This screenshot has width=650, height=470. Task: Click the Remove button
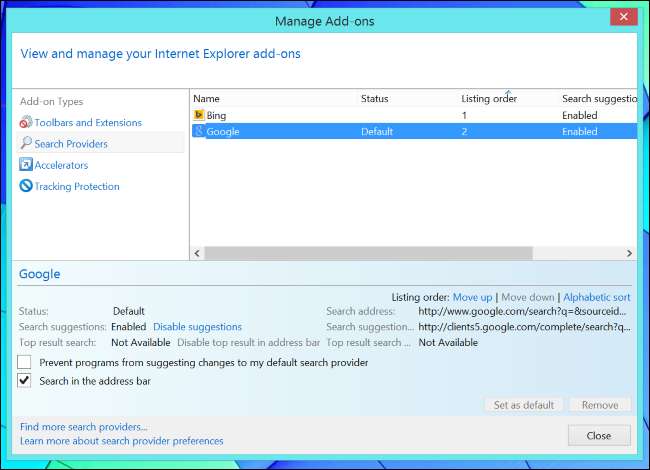point(600,405)
